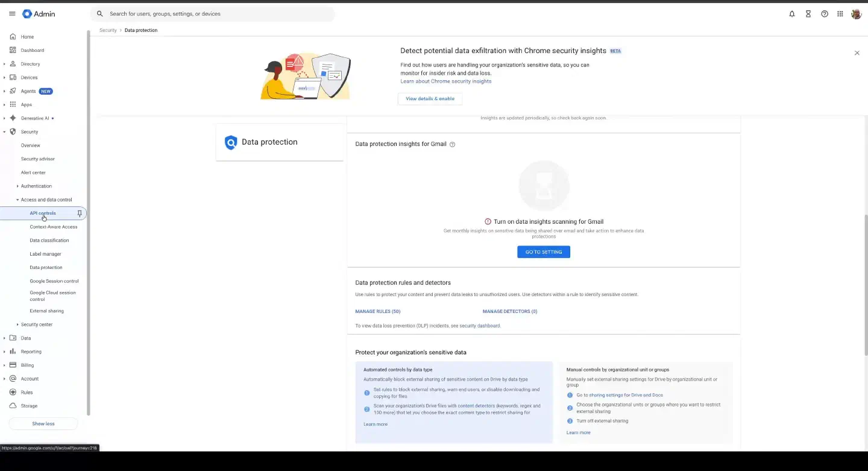Open sharing settings for Drive and Docs link
868x471 pixels.
(x=626, y=396)
